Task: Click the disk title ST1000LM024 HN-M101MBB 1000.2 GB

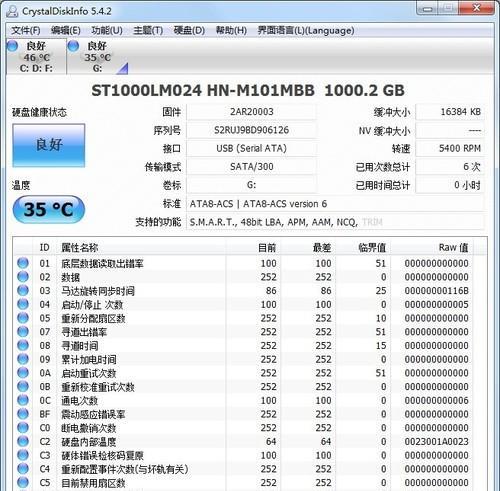Action: pyautogui.click(x=248, y=90)
